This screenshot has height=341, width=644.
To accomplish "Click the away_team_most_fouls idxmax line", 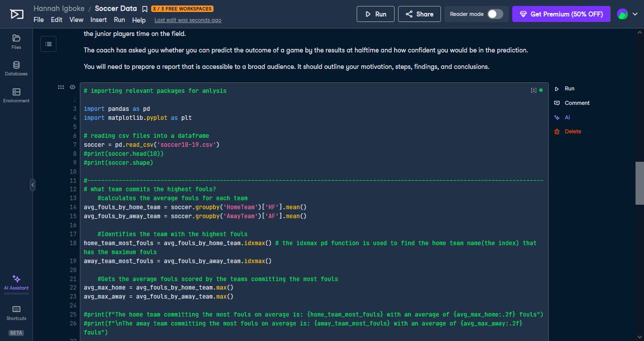I will click(178, 261).
